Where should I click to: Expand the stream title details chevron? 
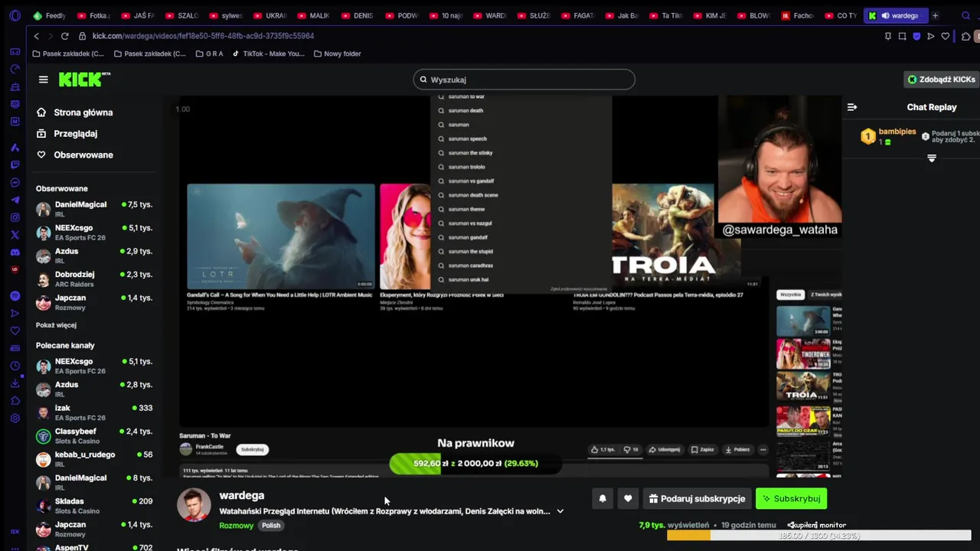pyautogui.click(x=560, y=511)
